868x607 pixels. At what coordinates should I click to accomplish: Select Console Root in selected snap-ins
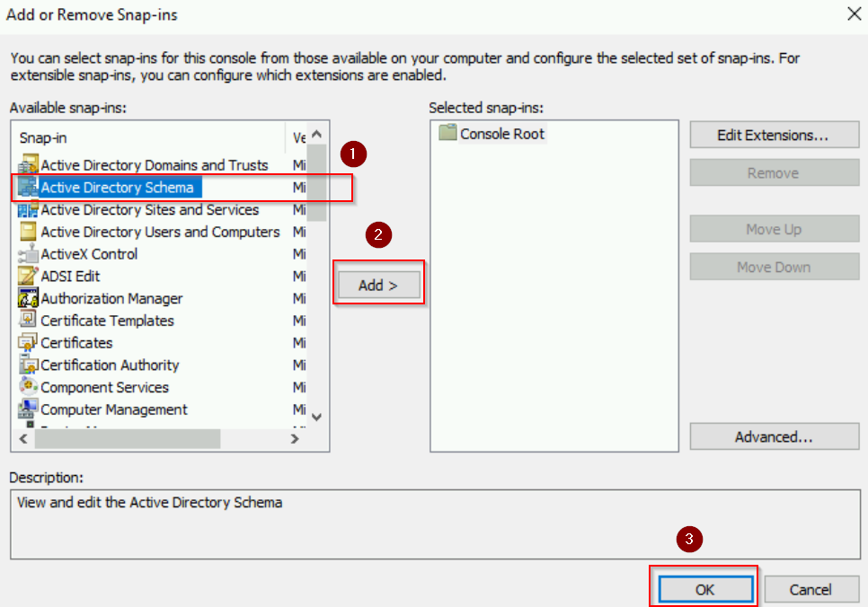click(x=502, y=134)
